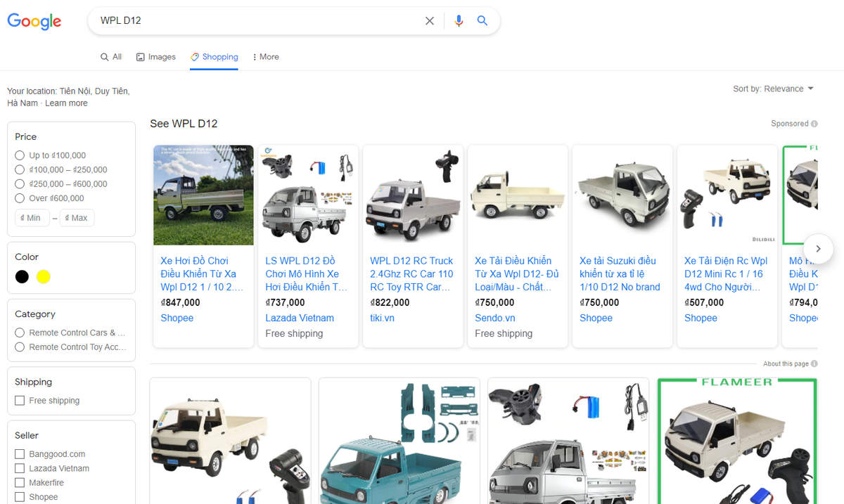
Task: Click the ₫822,000 price
Action: point(390,303)
